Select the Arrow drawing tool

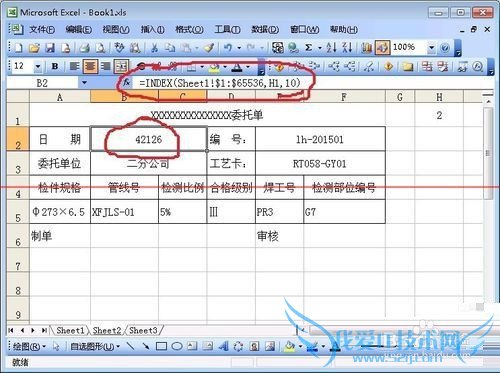(146, 346)
